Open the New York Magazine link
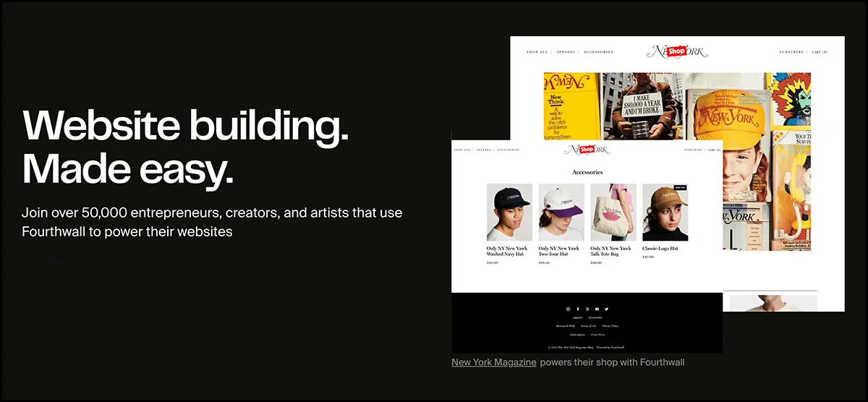 point(494,362)
